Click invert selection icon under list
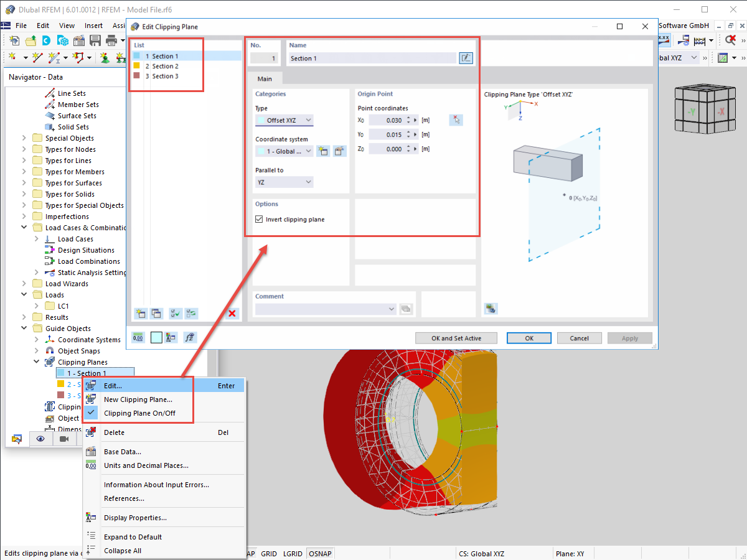 (x=191, y=314)
